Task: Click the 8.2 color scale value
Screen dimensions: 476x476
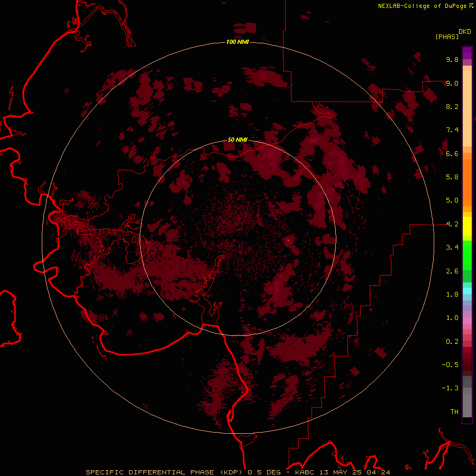Action: click(452, 106)
